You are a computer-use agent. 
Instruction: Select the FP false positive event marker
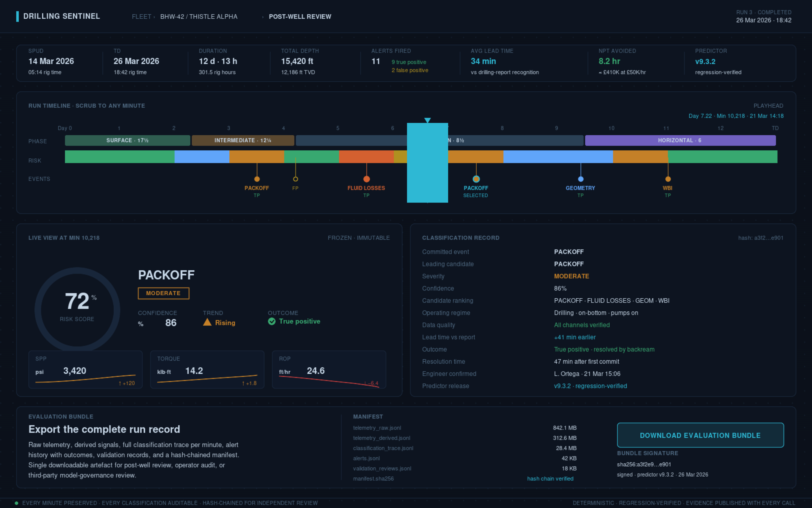(x=296, y=179)
